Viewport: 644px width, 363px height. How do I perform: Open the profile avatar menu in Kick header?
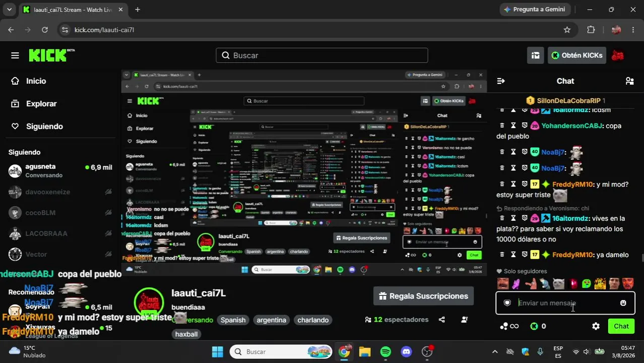tap(617, 55)
